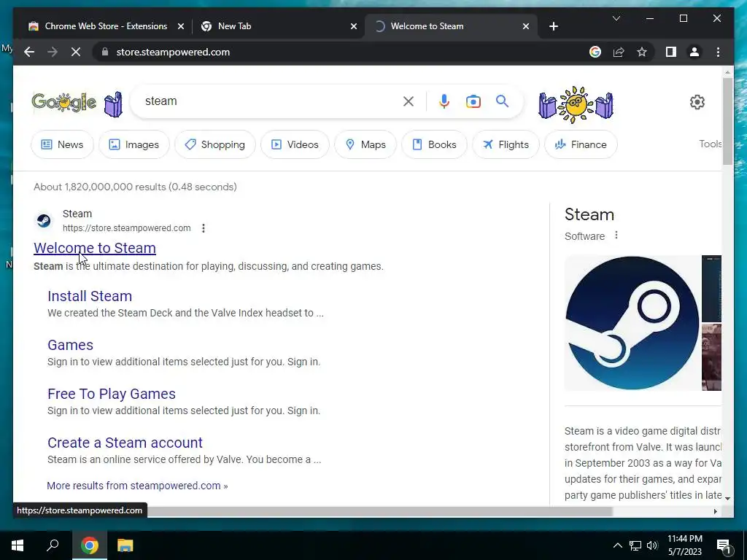Click the horizontal scrollbar right arrow
Viewport: 747px width, 560px height.
click(715, 511)
